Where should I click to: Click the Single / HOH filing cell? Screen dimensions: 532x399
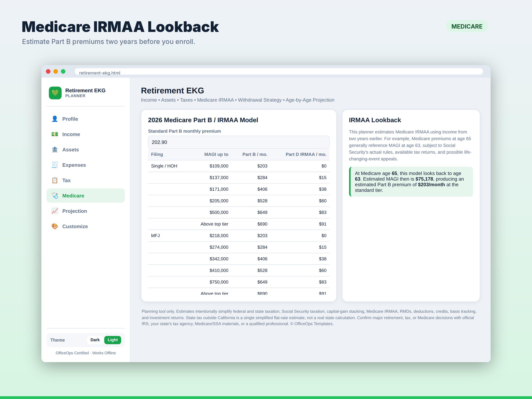tap(164, 166)
